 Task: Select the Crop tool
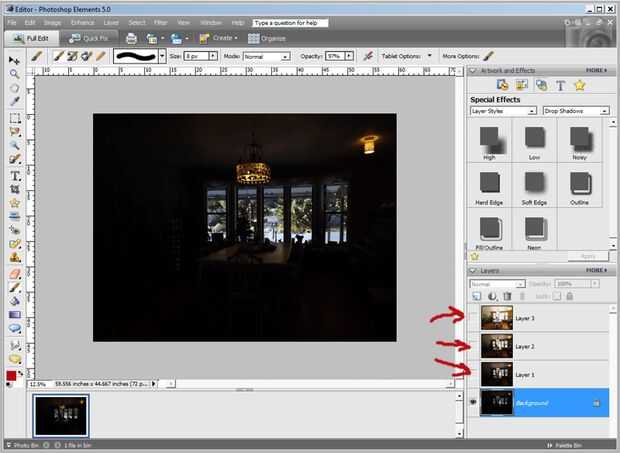click(15, 189)
